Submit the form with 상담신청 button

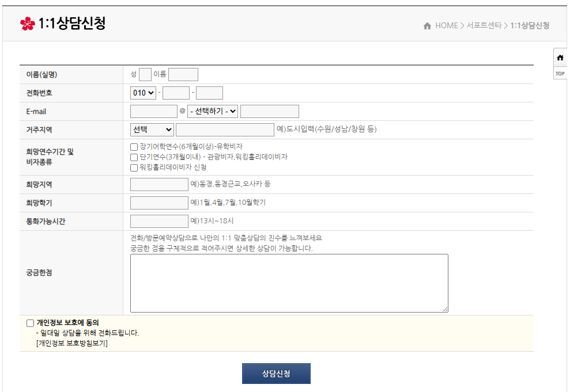pos(276,374)
